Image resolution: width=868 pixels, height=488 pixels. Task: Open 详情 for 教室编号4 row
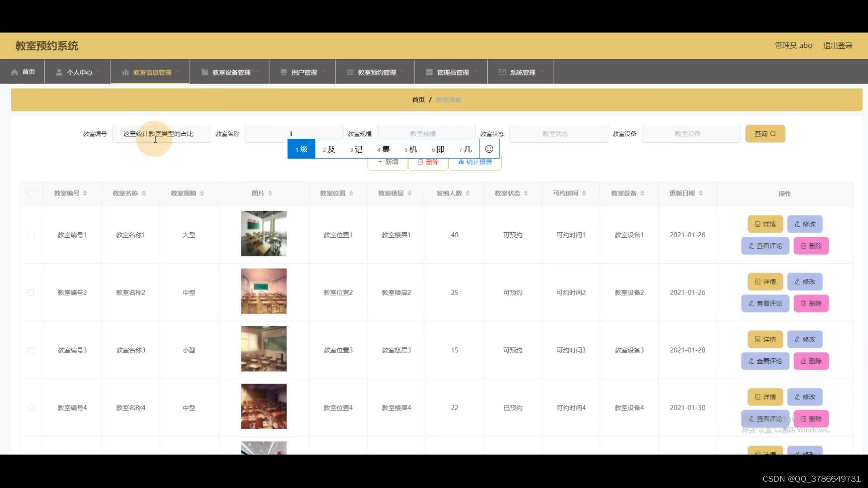[x=765, y=397]
